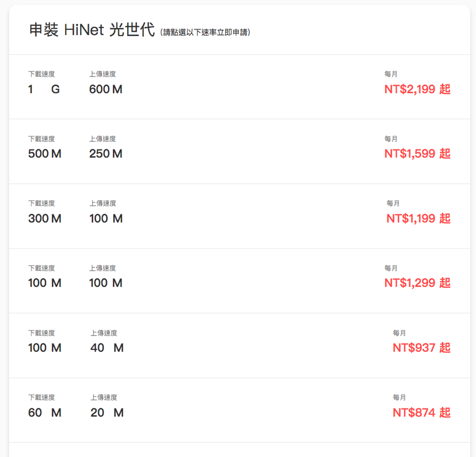Click the NT$2,199 monthly price link
The image size is (476, 457).
click(417, 89)
